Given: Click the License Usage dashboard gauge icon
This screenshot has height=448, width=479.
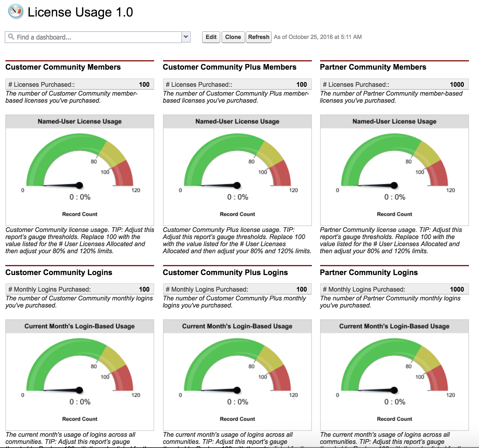Looking at the screenshot, I should click(x=15, y=12).
